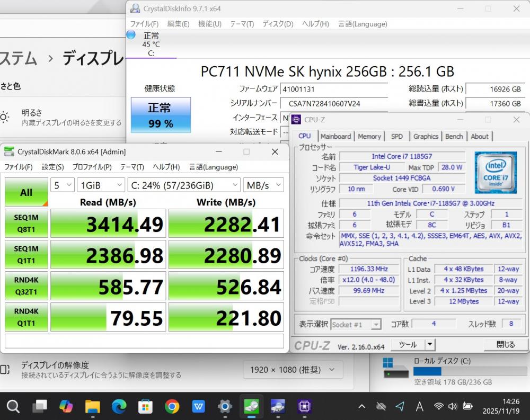The height and width of the screenshot is (420, 530).
Task: Select the Bench tab in CPU-Z
Action: click(x=454, y=136)
